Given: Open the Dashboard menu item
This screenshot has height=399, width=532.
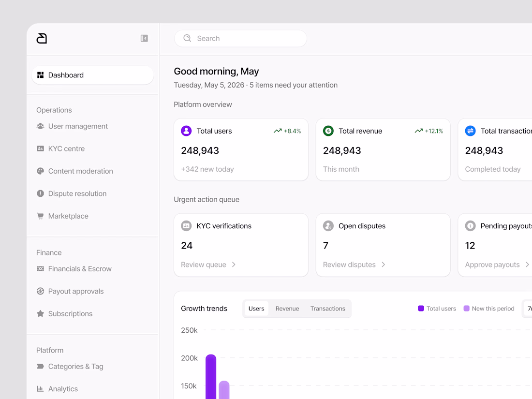Looking at the screenshot, I should tap(93, 75).
